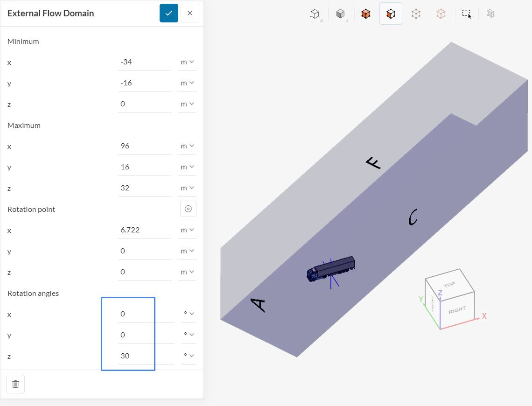The image size is (532, 406).
Task: Click the rotation point picker target icon
Action: pos(188,209)
